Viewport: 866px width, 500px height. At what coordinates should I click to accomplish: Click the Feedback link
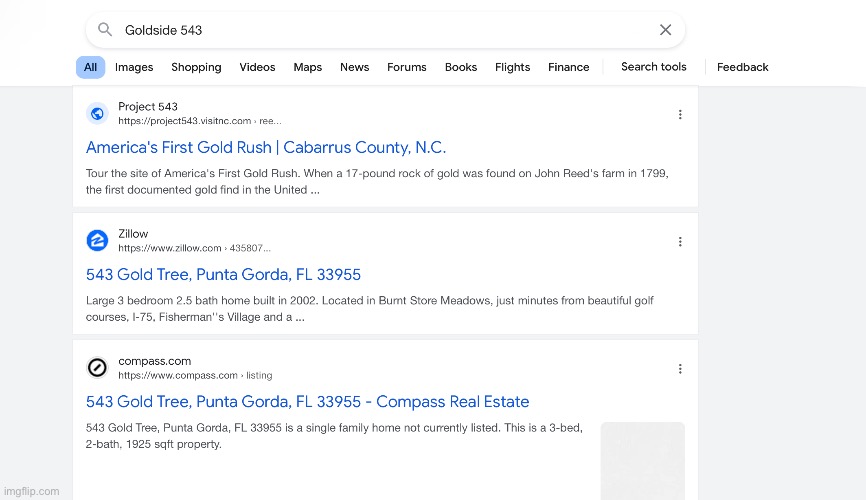(742, 67)
